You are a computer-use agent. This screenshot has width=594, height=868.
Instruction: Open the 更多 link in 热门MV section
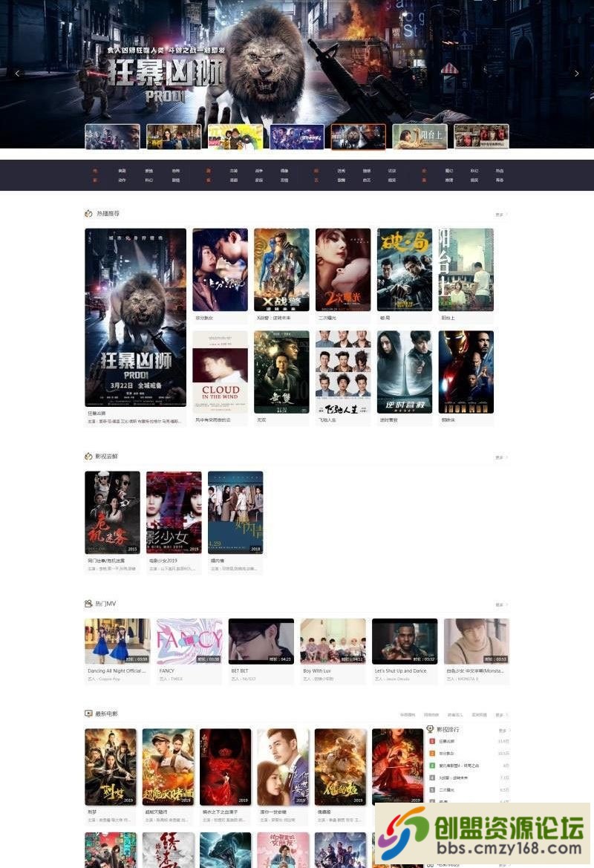tap(500, 604)
